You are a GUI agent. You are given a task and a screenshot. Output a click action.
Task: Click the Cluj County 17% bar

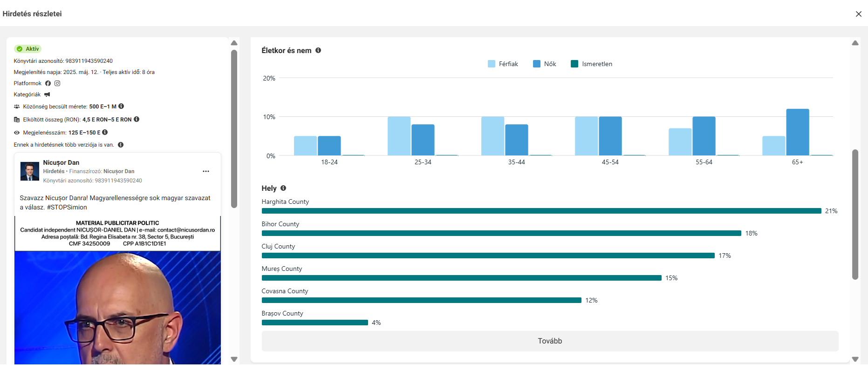tap(488, 256)
